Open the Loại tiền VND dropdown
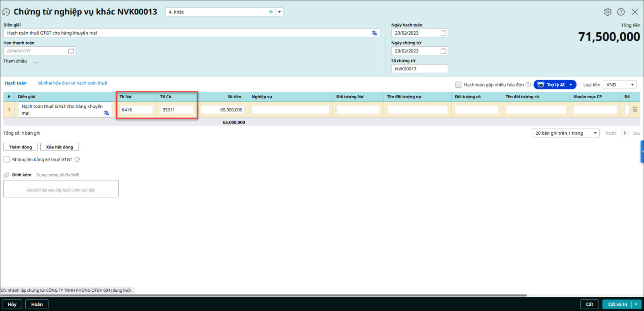Image resolution: width=644 pixels, height=311 pixels. (x=619, y=84)
